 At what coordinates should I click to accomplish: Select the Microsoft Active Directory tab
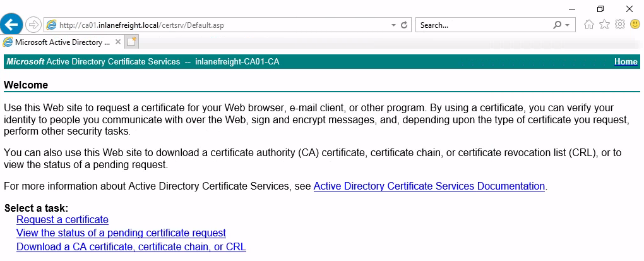coord(57,42)
